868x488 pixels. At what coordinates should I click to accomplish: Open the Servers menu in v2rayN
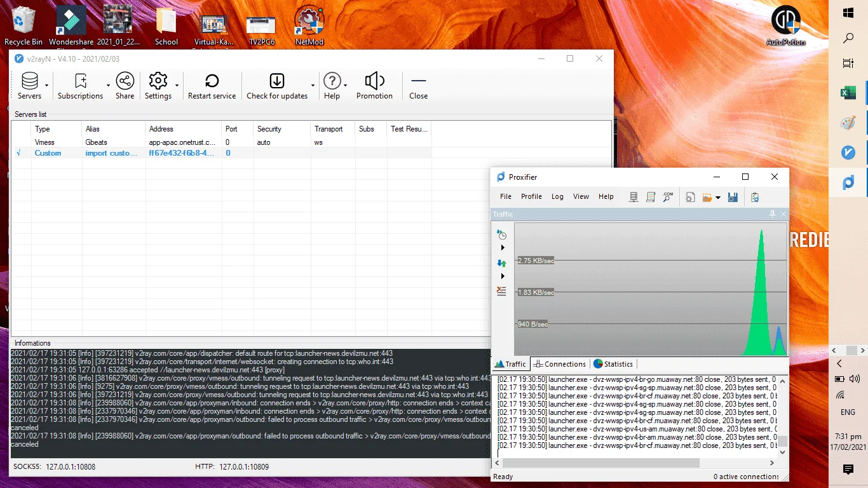(x=29, y=86)
